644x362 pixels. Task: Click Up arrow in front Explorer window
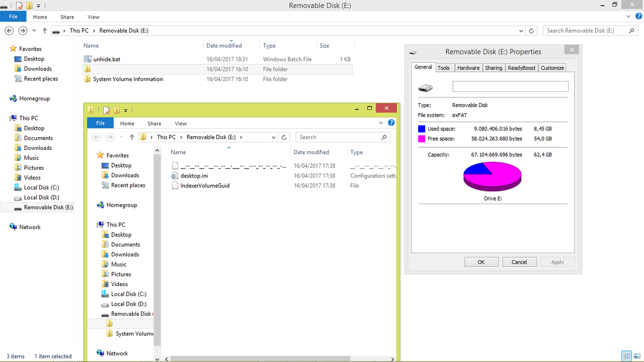[132, 137]
